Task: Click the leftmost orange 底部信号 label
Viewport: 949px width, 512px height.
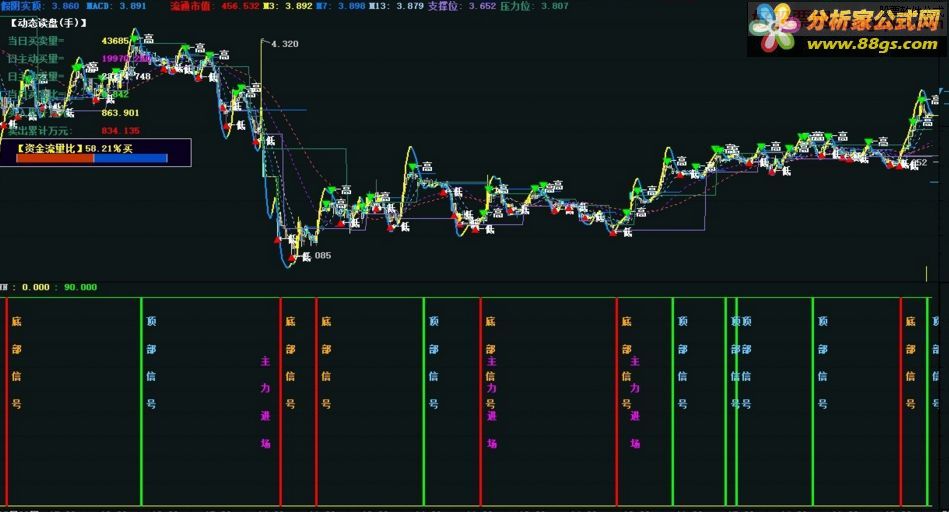Action: point(16,362)
